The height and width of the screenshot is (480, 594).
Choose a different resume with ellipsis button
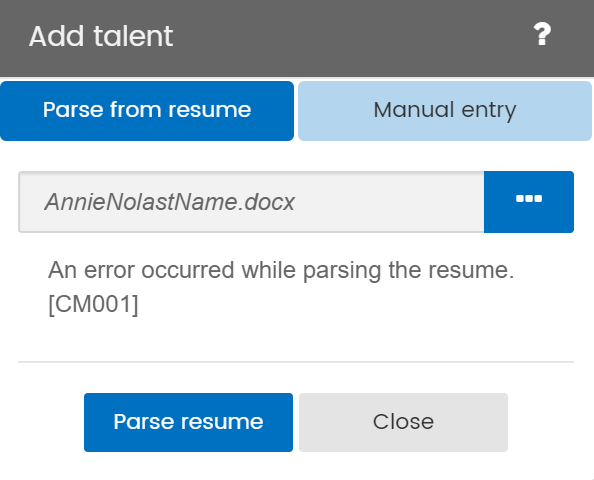[x=529, y=202]
